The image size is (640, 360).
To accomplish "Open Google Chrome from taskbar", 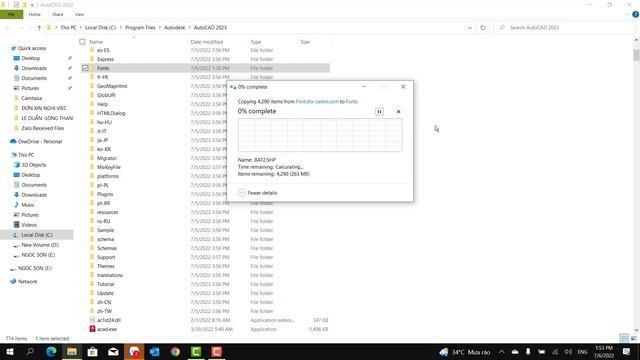I will (x=175, y=352).
